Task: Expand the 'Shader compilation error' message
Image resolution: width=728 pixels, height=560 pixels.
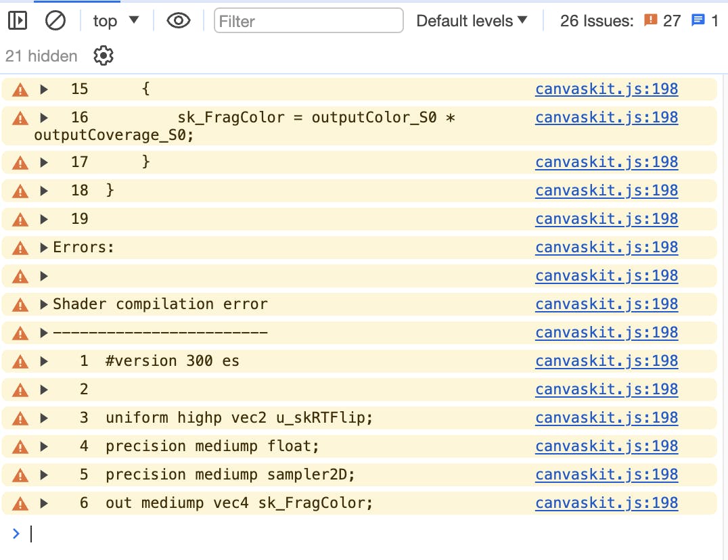Action: (x=44, y=304)
